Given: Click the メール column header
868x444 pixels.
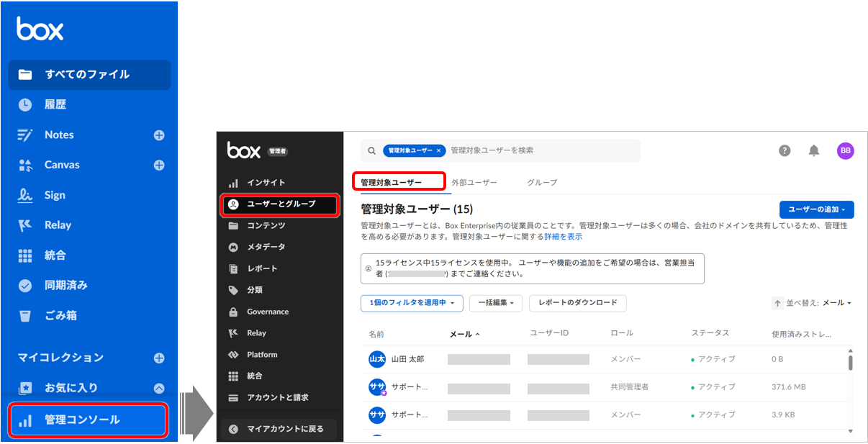Looking at the screenshot, I should click(465, 334).
